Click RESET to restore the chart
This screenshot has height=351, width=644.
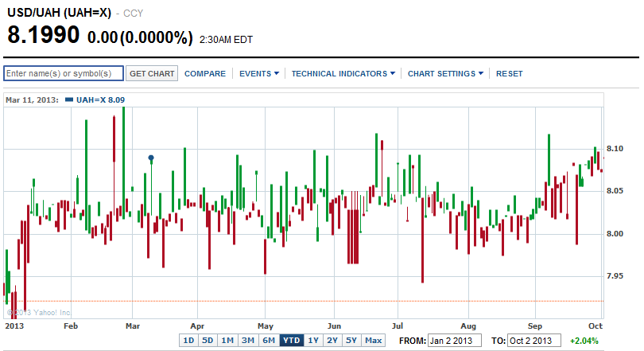(510, 73)
